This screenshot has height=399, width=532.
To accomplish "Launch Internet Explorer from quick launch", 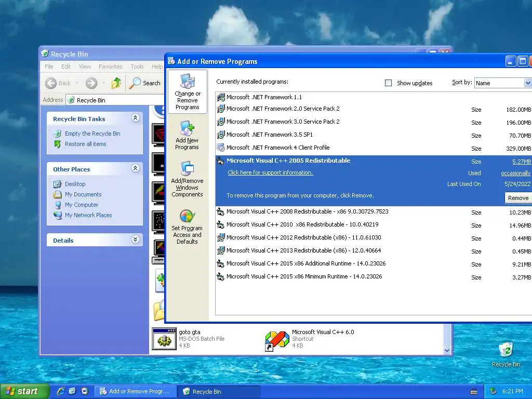I will [61, 391].
